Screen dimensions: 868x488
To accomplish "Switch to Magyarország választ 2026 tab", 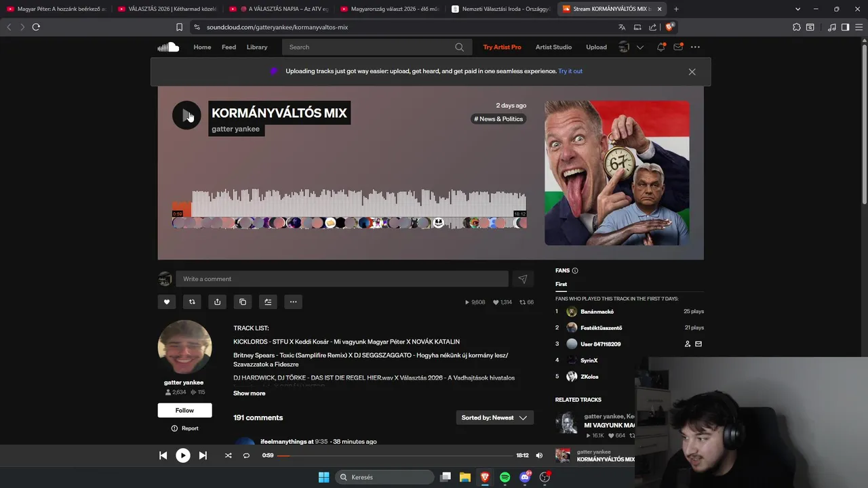I will 389,9.
